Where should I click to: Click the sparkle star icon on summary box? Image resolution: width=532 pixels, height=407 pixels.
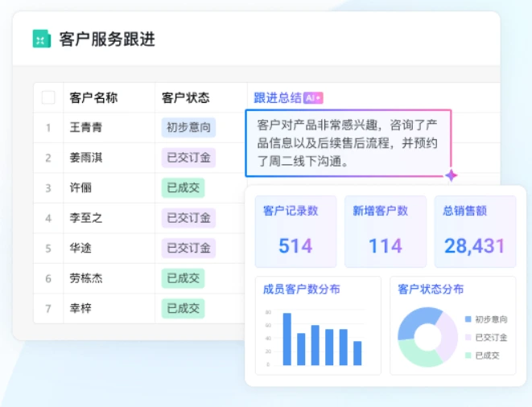(x=451, y=175)
